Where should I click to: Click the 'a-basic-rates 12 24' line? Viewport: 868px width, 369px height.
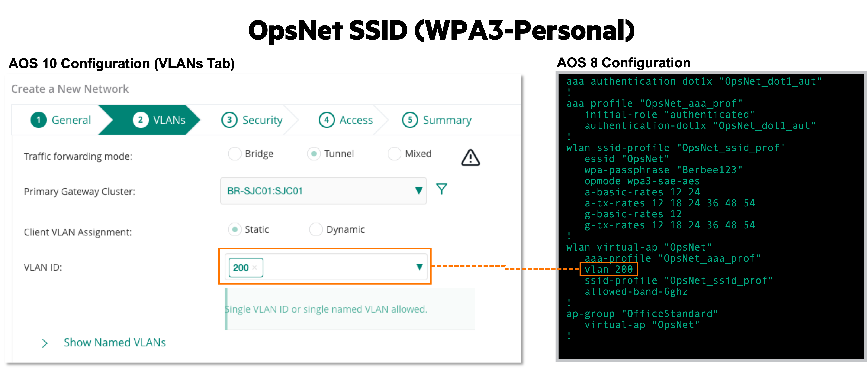click(642, 192)
